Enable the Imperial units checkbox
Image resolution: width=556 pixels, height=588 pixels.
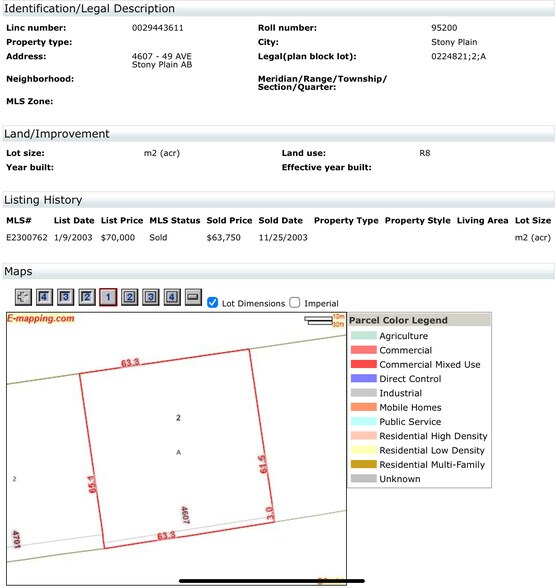coord(295,303)
